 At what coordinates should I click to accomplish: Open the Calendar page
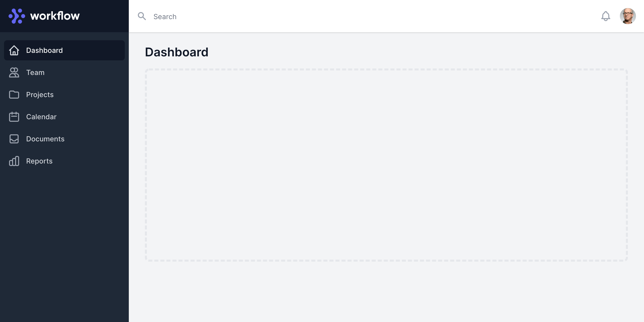[41, 117]
